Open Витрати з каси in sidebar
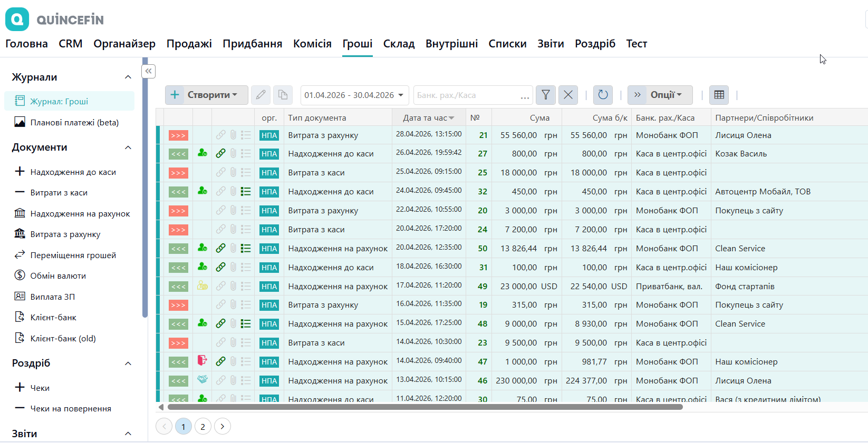Image resolution: width=868 pixels, height=443 pixels. coord(51,192)
